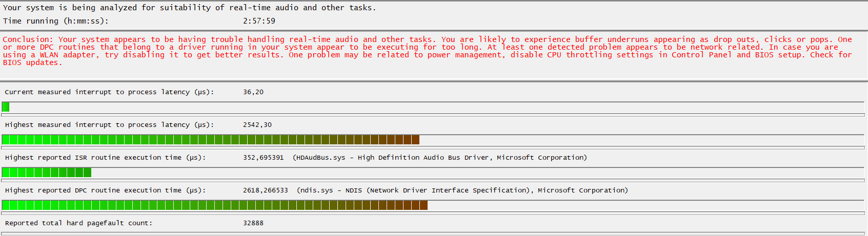The image size is (868, 236).
Task: Click the 'Highest reported DPC routine execution time' label
Action: [105, 190]
